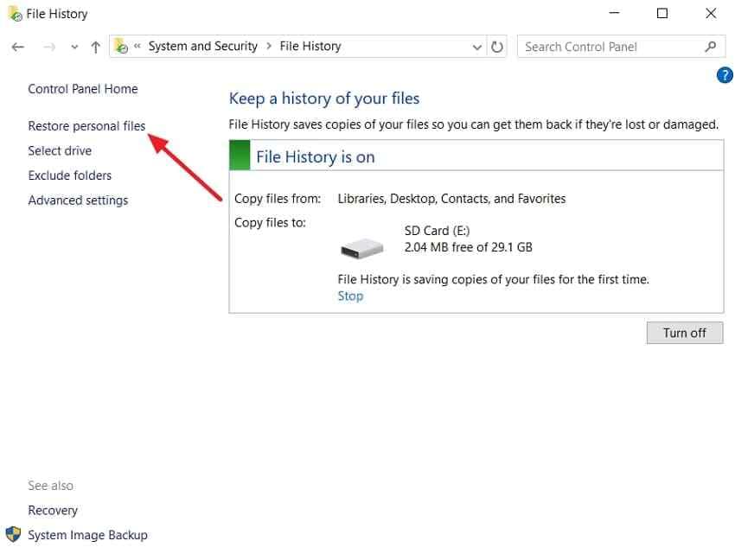Image resolution: width=735 pixels, height=560 pixels.
Task: Click the Turn off button
Action: 684,333
